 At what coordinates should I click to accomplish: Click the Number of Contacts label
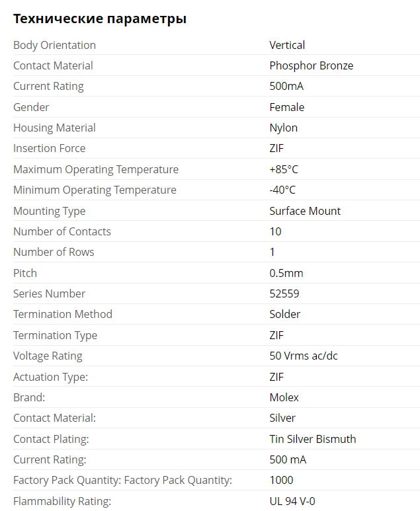point(62,231)
